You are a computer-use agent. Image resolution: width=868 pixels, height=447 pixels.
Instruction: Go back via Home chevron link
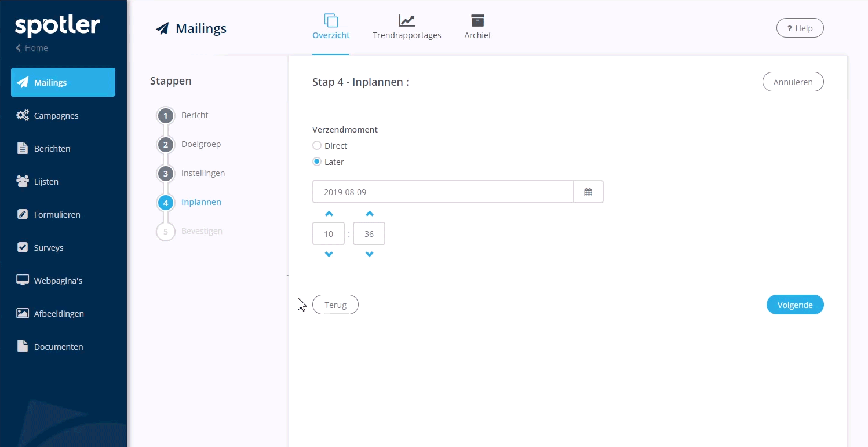32,48
